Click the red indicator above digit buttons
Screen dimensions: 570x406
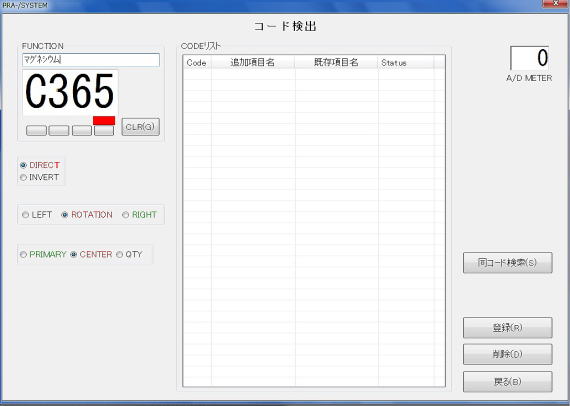(104, 121)
